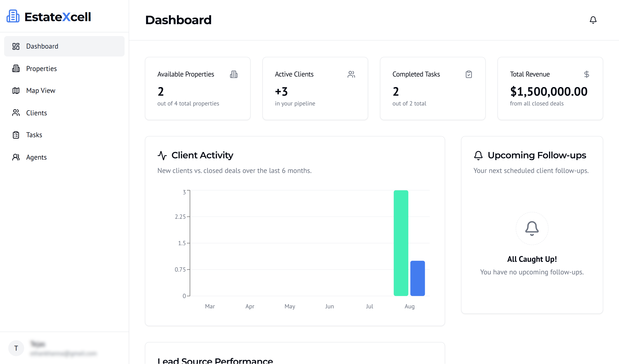Click the user avatar with letter T
The image size is (619, 364).
(x=16, y=348)
